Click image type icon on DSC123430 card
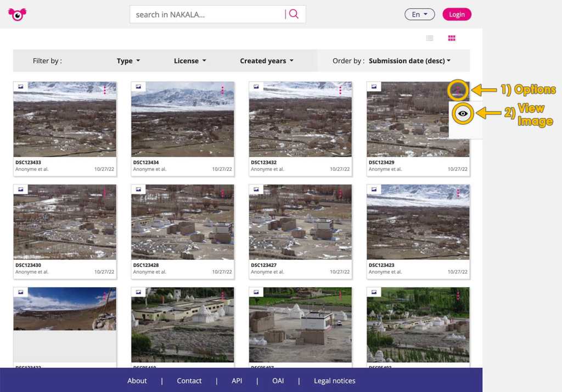The width and height of the screenshot is (562, 392). click(20, 189)
